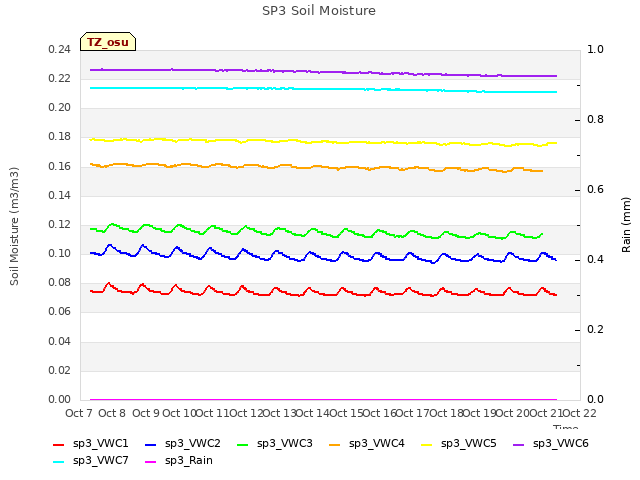Select the sp3_VWC6 legend label
This screenshot has width=640, height=480.
pyautogui.click(x=560, y=444)
